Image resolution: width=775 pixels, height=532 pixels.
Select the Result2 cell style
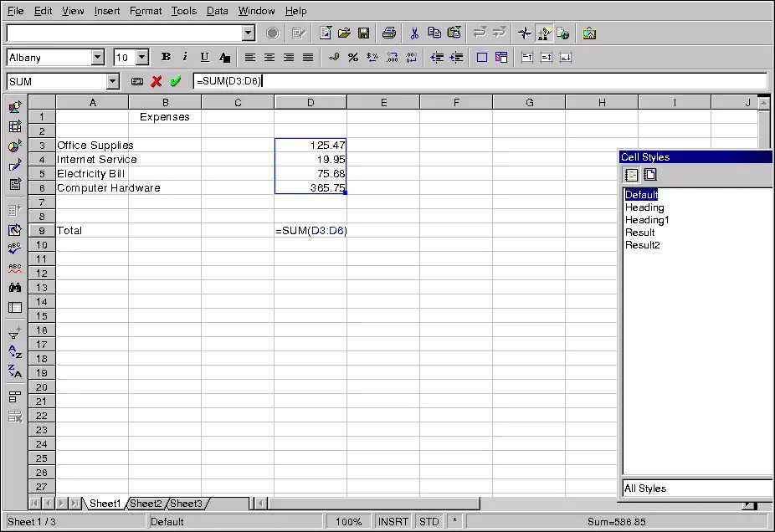tap(642, 245)
